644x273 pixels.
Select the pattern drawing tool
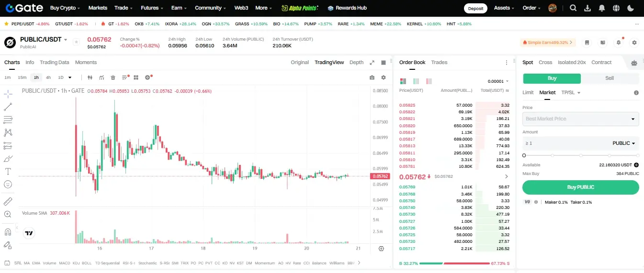(8, 132)
